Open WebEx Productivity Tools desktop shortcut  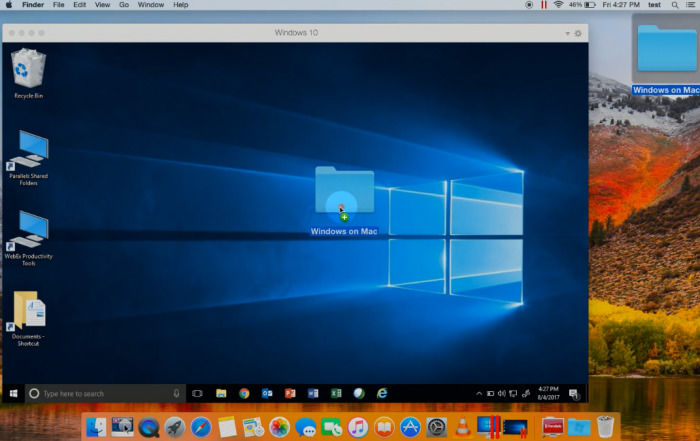(x=29, y=238)
